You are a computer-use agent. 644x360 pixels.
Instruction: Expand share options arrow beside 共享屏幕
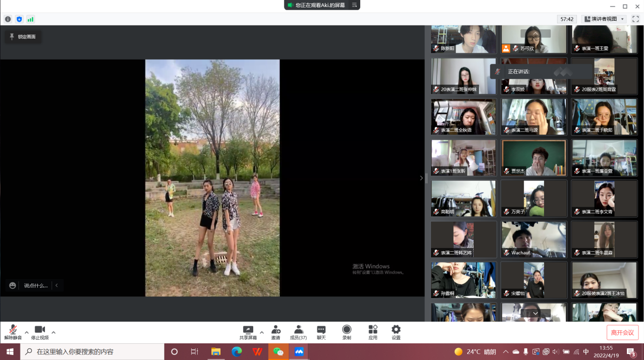click(x=262, y=332)
